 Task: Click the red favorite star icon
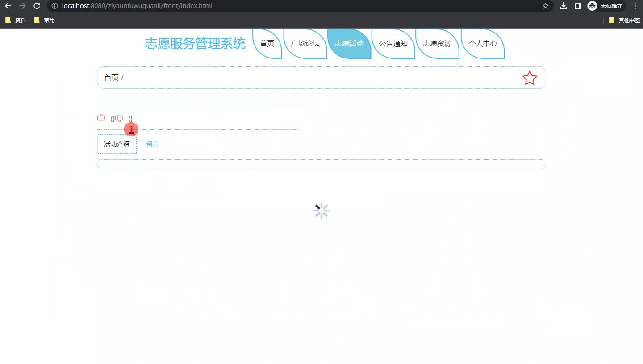tap(530, 78)
